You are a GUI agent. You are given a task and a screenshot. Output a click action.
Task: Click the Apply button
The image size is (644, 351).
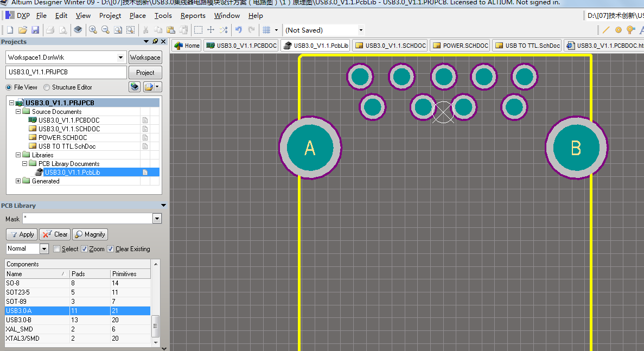point(22,234)
